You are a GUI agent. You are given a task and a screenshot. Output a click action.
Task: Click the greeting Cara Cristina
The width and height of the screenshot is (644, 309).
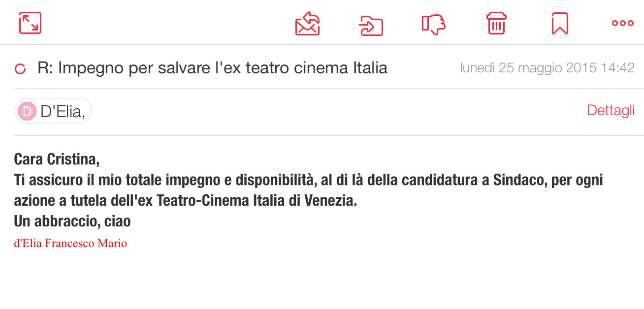[57, 159]
